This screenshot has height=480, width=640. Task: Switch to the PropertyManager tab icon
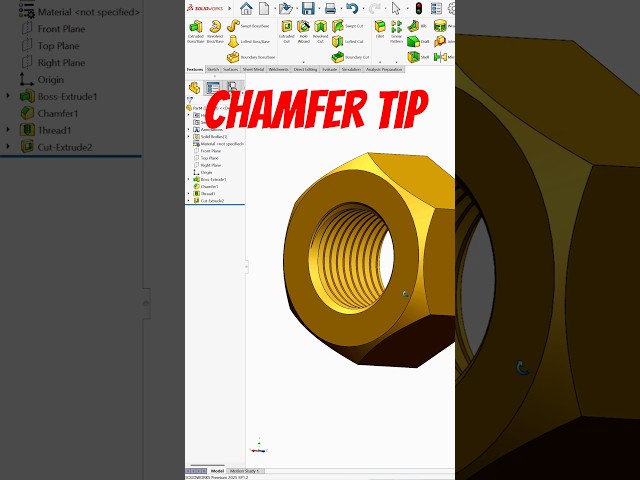click(x=213, y=87)
